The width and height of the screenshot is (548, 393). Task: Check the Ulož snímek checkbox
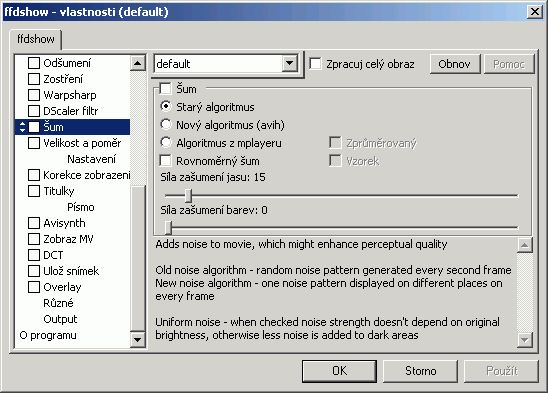pos(34,271)
